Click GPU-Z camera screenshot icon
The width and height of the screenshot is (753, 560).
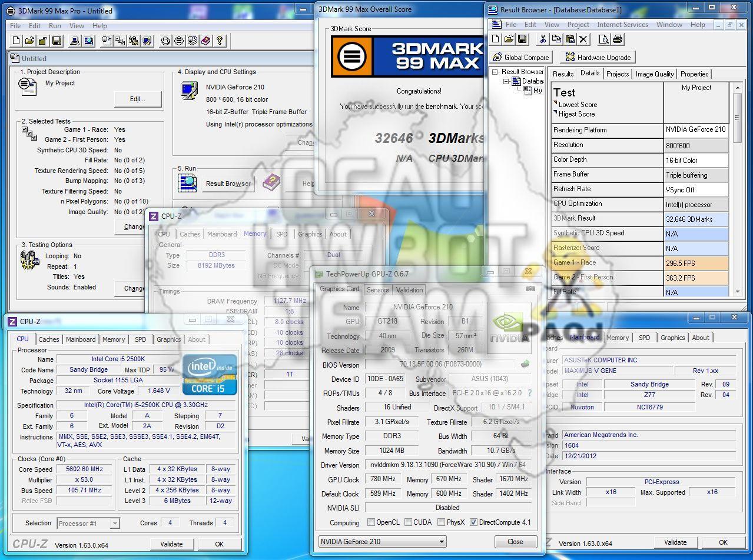pos(530,289)
